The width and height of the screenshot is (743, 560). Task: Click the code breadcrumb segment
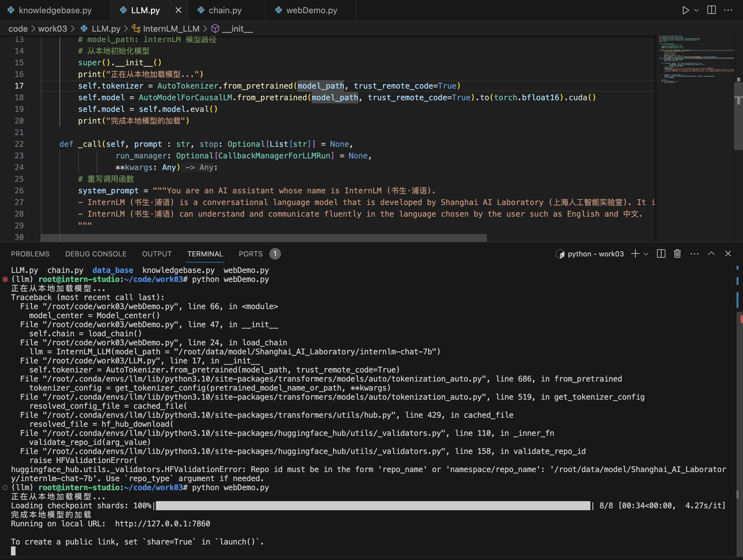(x=18, y=28)
